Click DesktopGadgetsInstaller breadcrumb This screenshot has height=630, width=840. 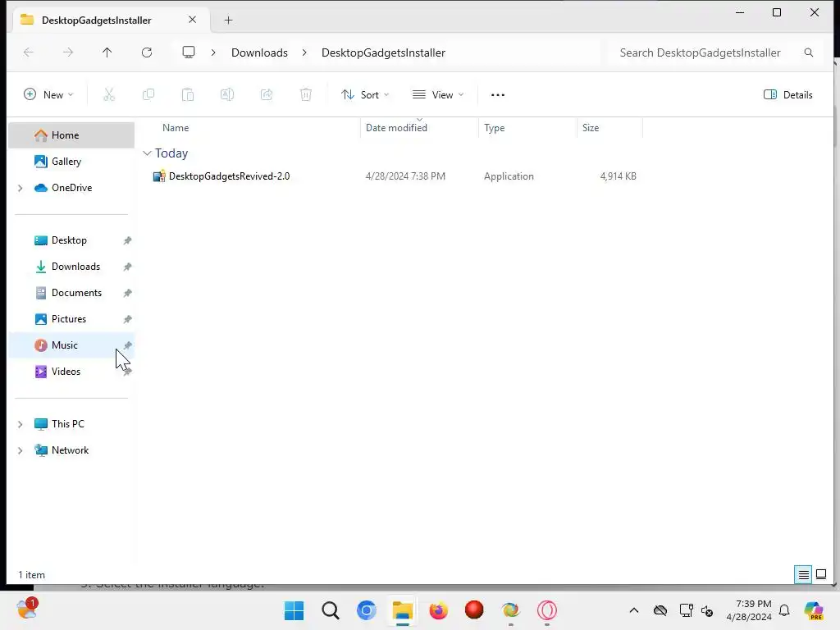pyautogui.click(x=383, y=52)
